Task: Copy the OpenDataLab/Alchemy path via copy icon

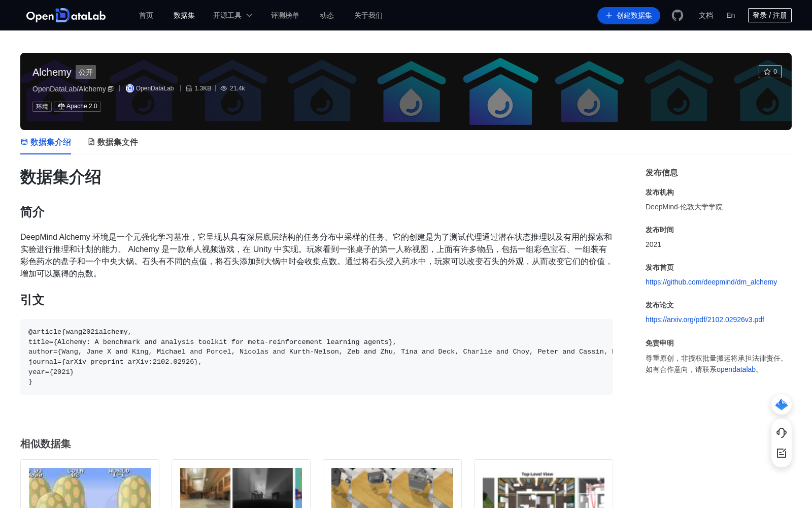Action: coord(111,89)
